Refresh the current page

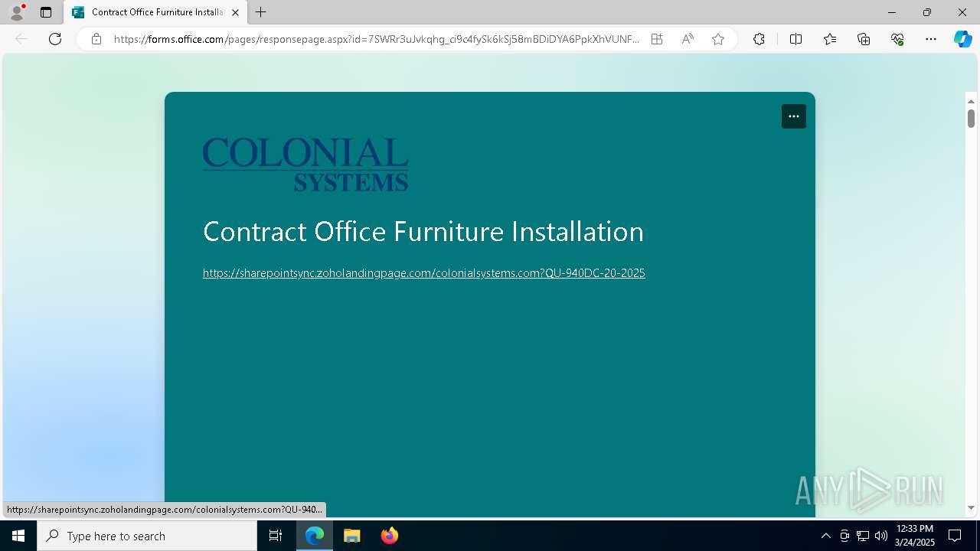pyautogui.click(x=55, y=39)
